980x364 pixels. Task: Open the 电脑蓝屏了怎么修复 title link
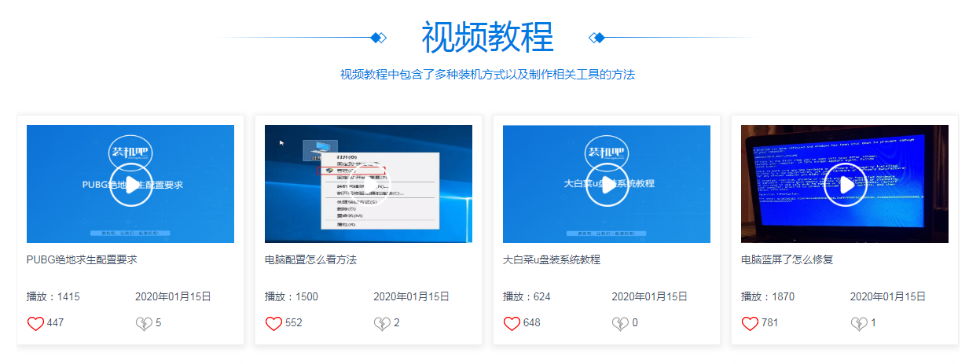(x=787, y=259)
